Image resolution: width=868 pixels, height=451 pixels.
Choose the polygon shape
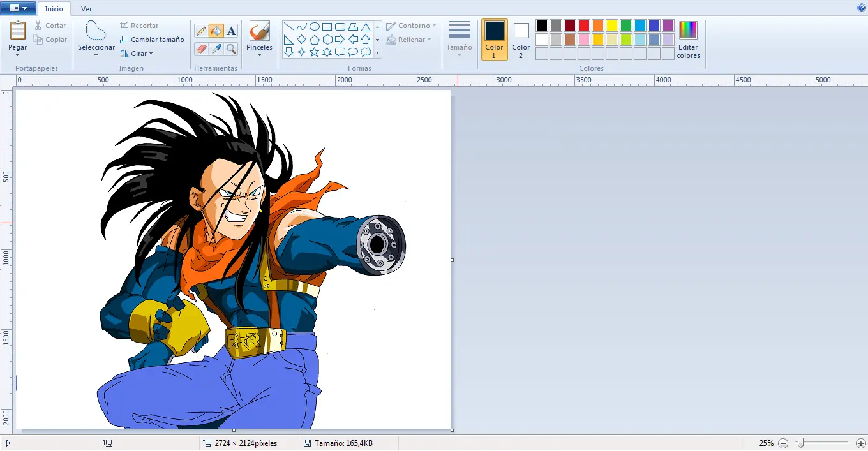point(353,27)
